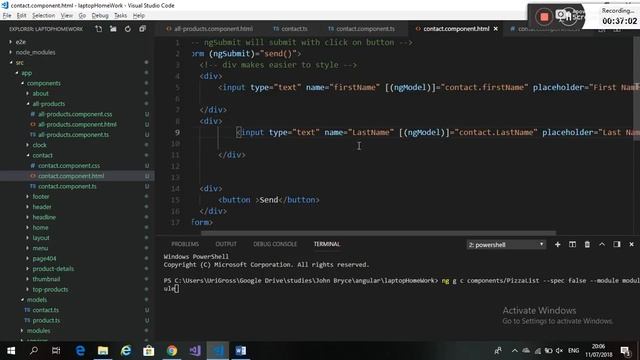Collapse all folders in Explorer
The height and width of the screenshot is (360, 640).
tap(142, 29)
